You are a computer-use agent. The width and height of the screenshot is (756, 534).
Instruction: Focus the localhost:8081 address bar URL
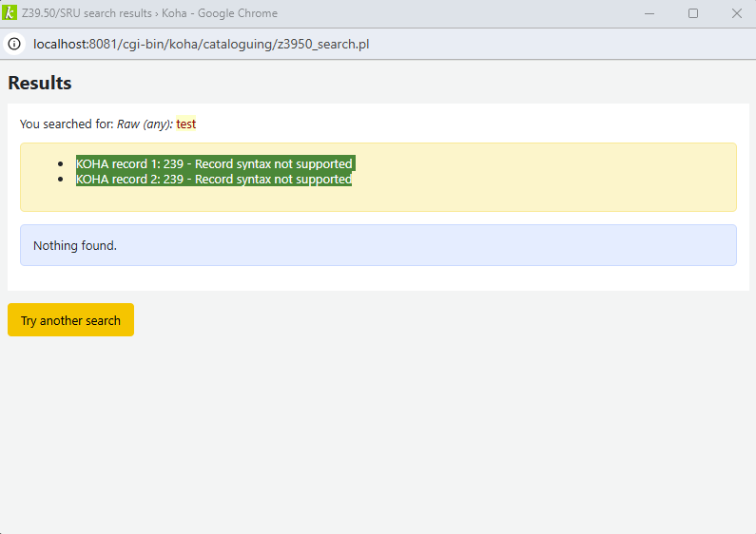(201, 44)
